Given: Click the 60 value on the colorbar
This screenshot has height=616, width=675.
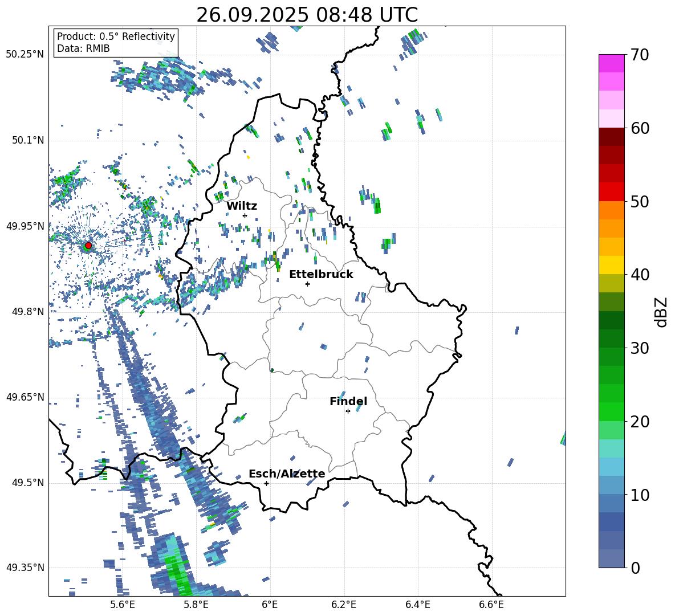Looking at the screenshot, I should click(x=639, y=128).
